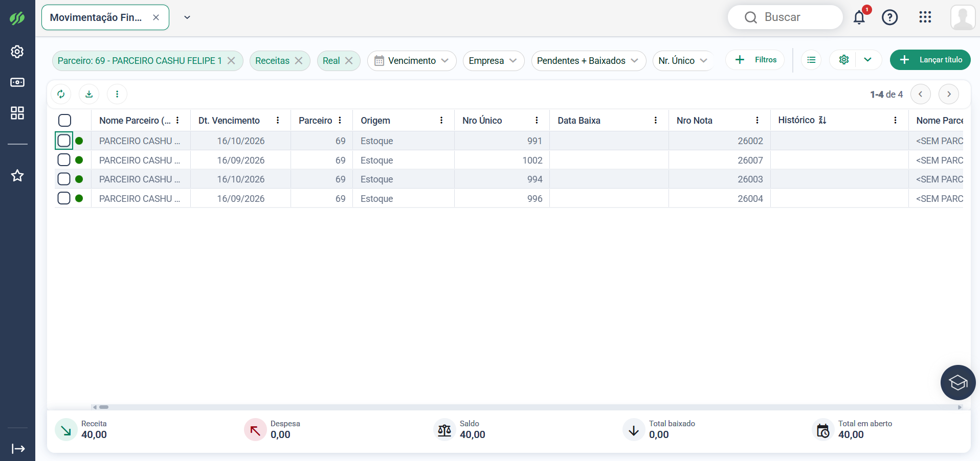
Task: Open the graduation cap training widget
Action: point(958,382)
